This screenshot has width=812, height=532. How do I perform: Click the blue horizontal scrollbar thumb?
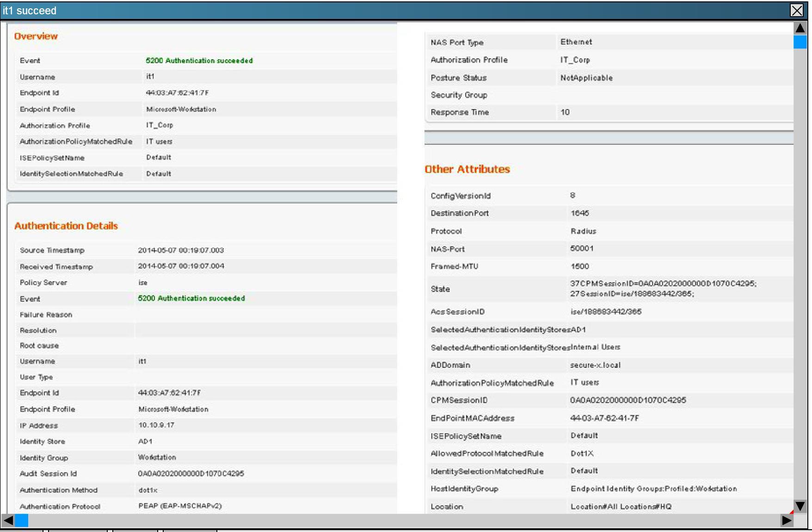click(22, 520)
